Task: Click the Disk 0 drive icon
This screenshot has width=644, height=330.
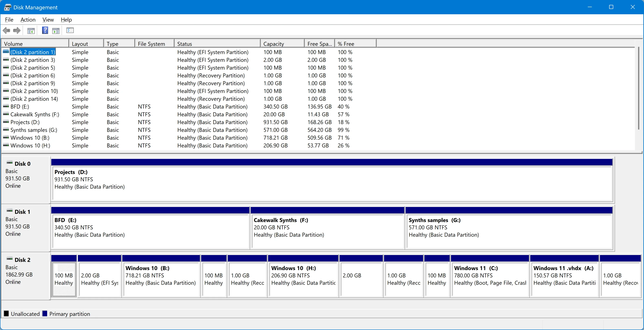Action: pyautogui.click(x=10, y=163)
